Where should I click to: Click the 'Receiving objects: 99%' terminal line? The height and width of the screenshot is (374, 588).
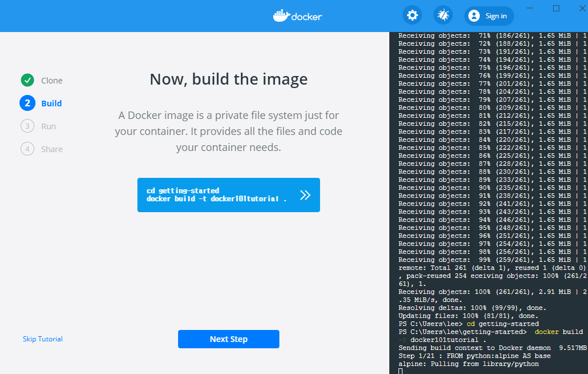click(x=492, y=260)
